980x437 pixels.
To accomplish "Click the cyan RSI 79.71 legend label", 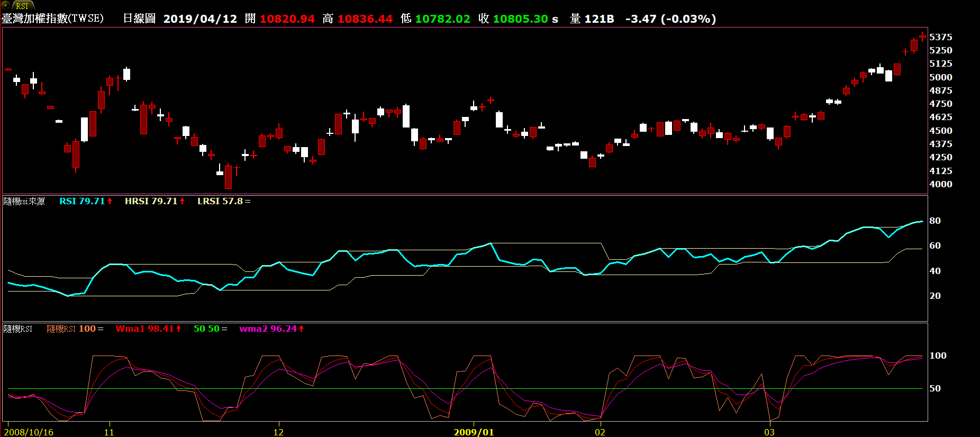I will pos(82,202).
